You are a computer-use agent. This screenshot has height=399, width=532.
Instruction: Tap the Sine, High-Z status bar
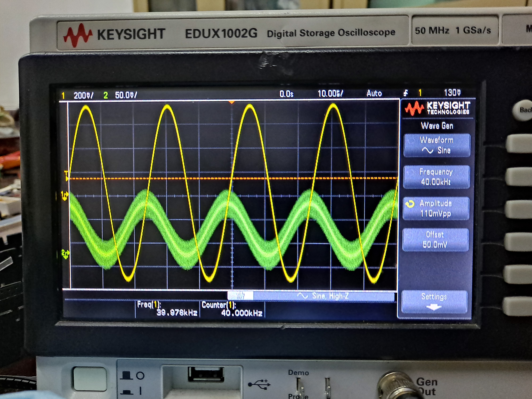click(x=323, y=296)
